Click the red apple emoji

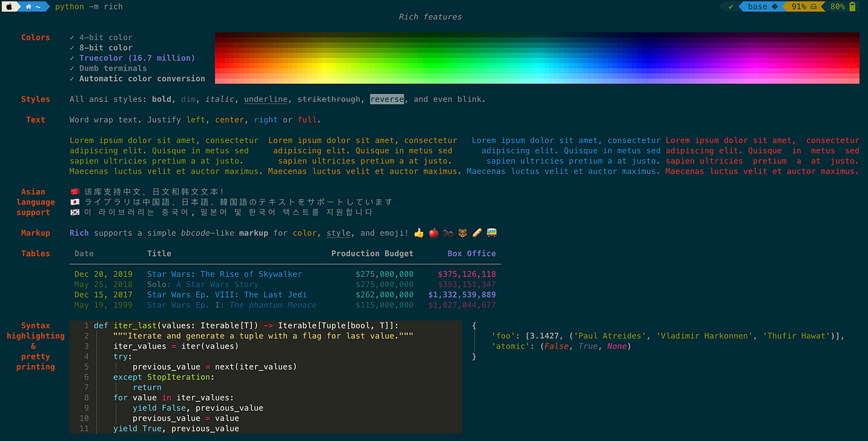[x=434, y=233]
